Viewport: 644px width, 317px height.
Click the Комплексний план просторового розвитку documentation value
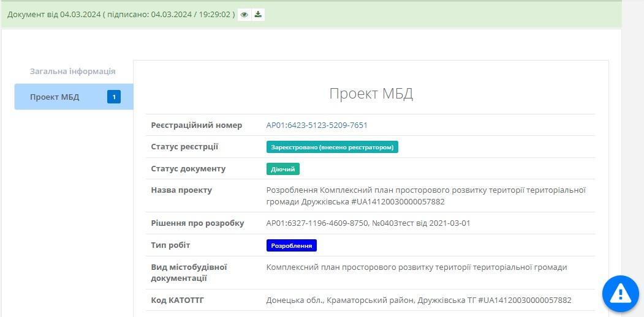[417, 267]
